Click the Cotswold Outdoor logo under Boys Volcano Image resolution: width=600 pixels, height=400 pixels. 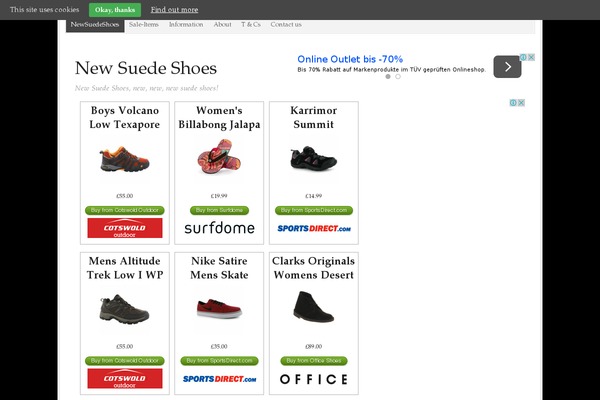[125, 228]
